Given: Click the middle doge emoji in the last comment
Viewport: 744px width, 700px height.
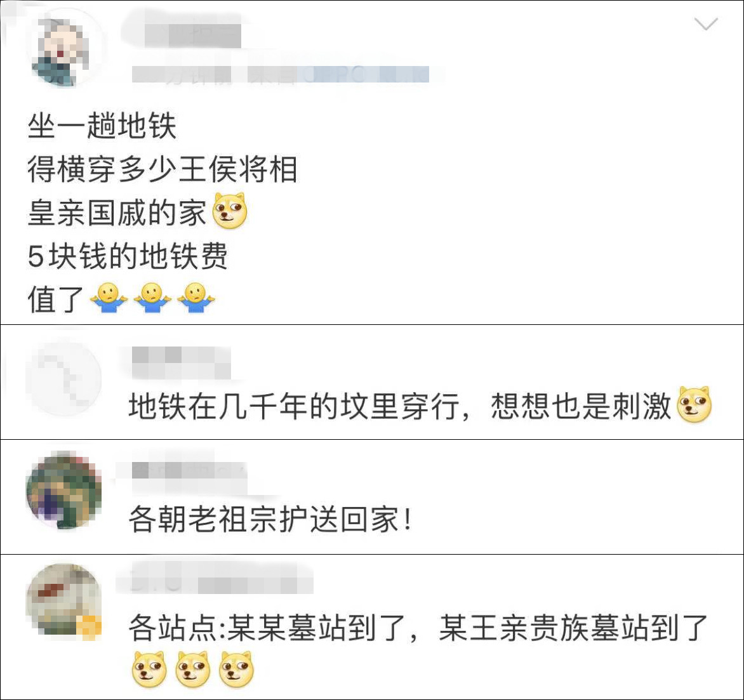Looking at the screenshot, I should (x=192, y=669).
